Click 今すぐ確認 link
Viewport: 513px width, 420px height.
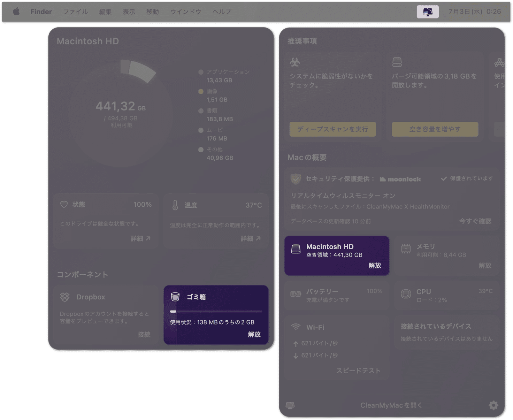pyautogui.click(x=475, y=221)
